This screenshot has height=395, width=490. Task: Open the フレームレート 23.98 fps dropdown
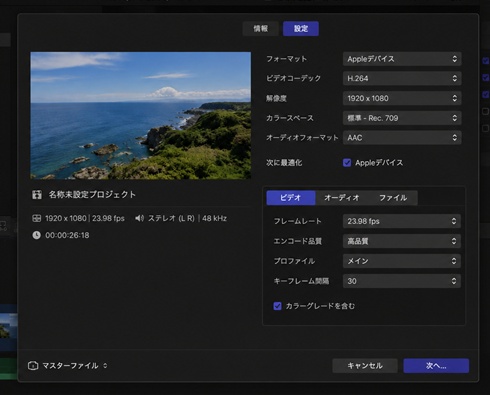pos(402,221)
